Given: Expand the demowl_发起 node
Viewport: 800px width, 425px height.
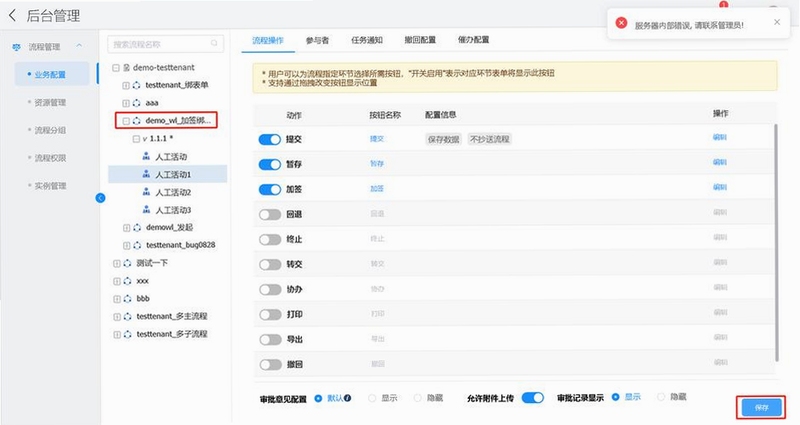Looking at the screenshot, I should pyautogui.click(x=126, y=228).
